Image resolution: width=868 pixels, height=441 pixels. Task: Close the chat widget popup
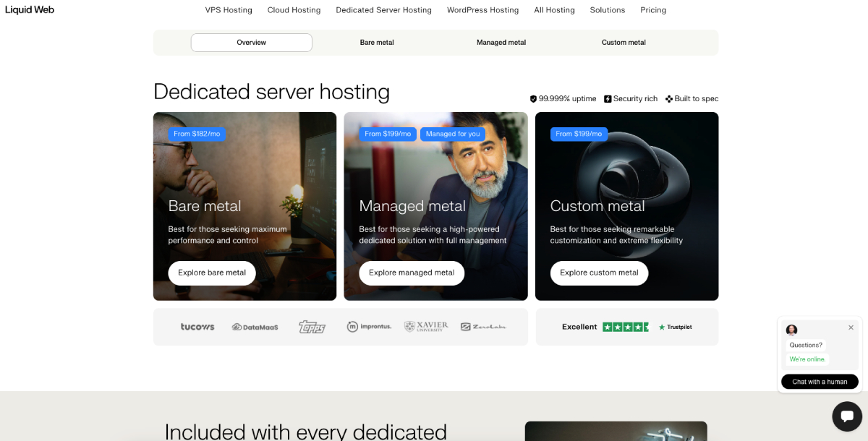click(851, 327)
